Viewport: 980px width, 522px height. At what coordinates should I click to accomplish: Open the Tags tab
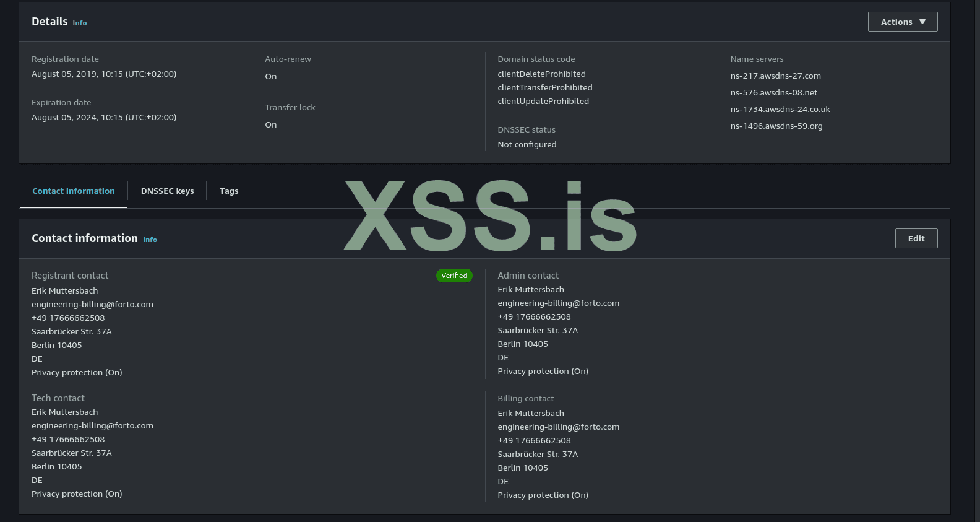coord(229,191)
